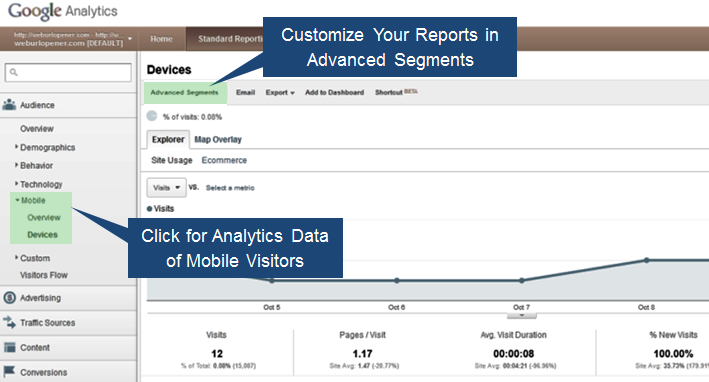Click the % New Visits value 100.00%
709x382 pixels.
click(x=673, y=354)
